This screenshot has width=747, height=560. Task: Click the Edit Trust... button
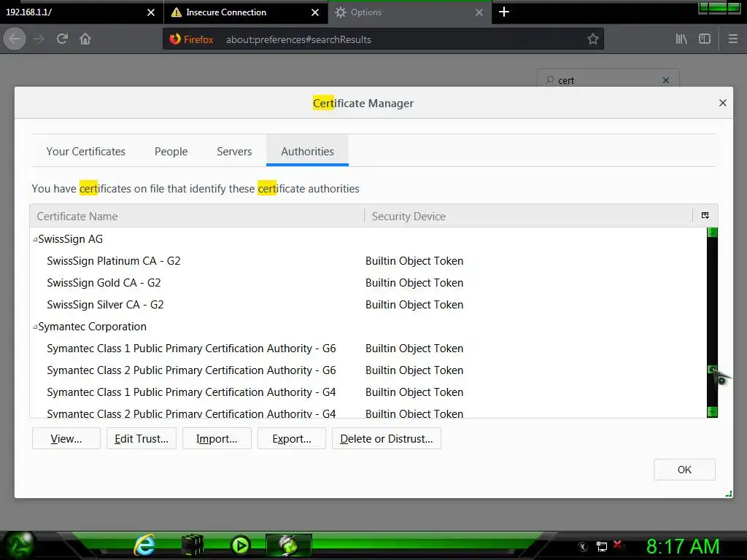[x=142, y=438]
